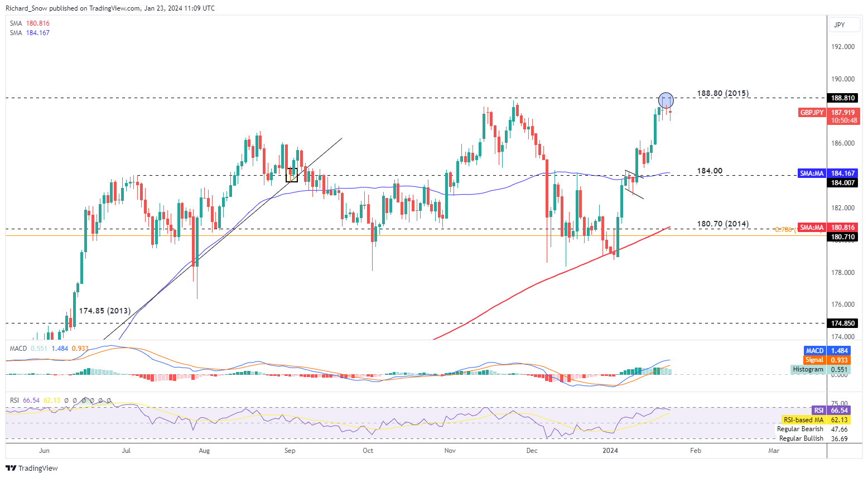Click the Oct label on time axis
This screenshot has width=868, height=478.
coord(368,451)
